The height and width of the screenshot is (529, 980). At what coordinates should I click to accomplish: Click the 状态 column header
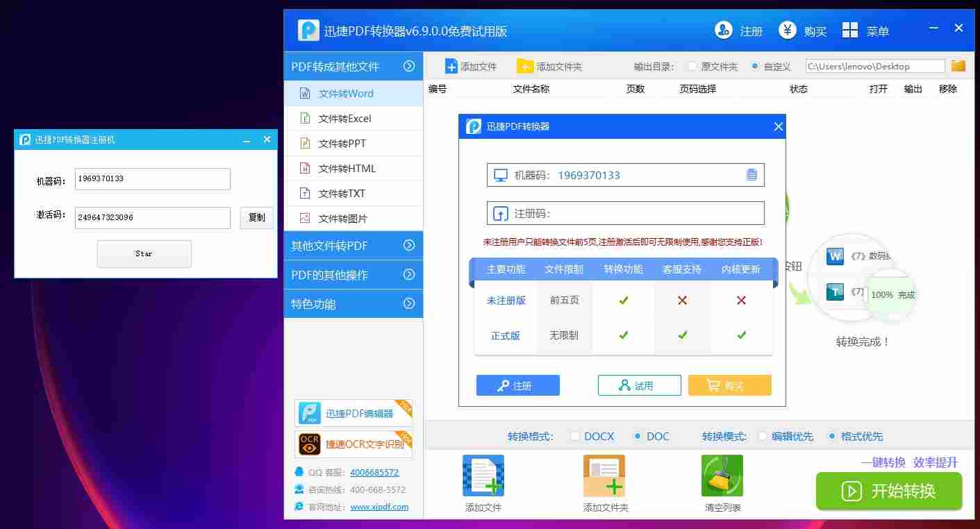pos(799,89)
